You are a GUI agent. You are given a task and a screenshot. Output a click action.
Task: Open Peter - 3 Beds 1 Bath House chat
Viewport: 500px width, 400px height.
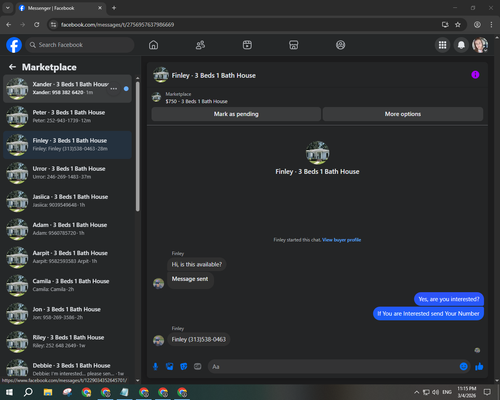tap(67, 117)
